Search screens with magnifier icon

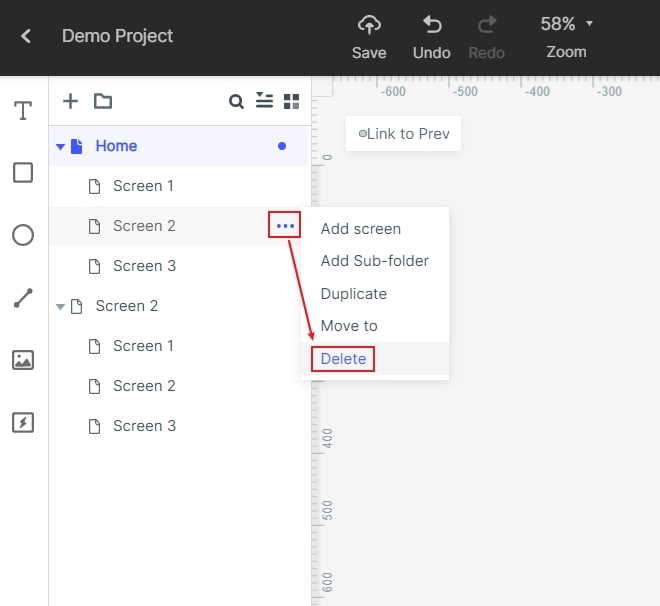(x=236, y=101)
